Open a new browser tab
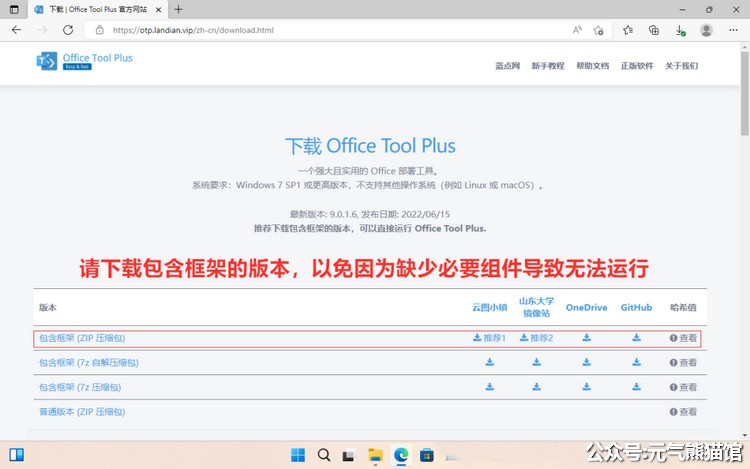The width and height of the screenshot is (750, 469). pyautogui.click(x=178, y=9)
